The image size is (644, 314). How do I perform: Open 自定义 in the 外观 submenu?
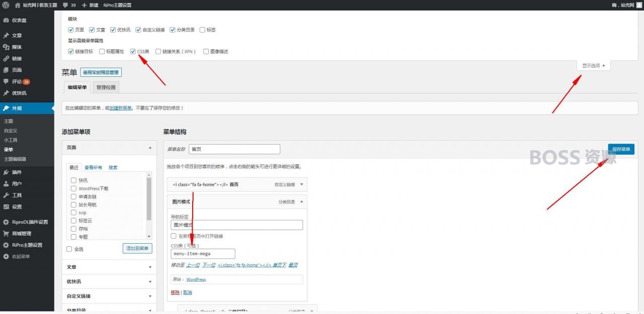tap(11, 131)
